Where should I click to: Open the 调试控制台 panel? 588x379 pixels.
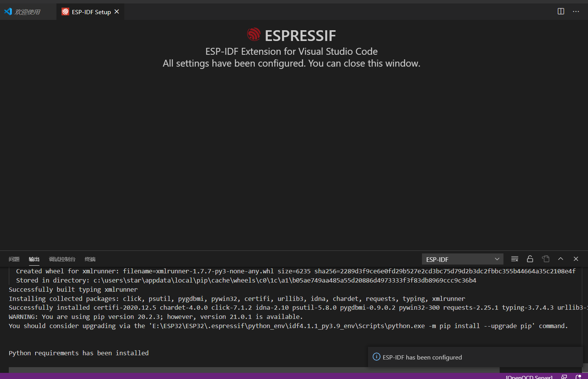62,259
